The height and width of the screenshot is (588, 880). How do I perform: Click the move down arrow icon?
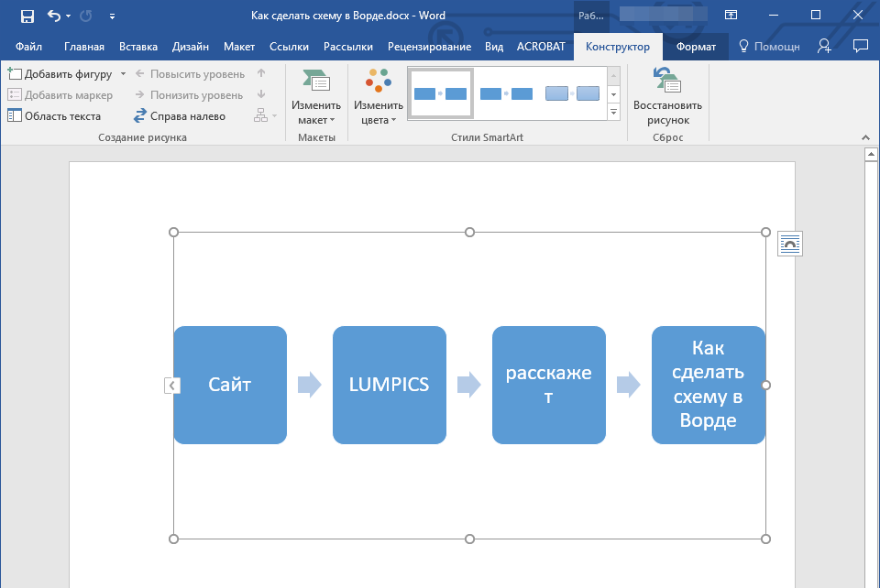click(261, 94)
